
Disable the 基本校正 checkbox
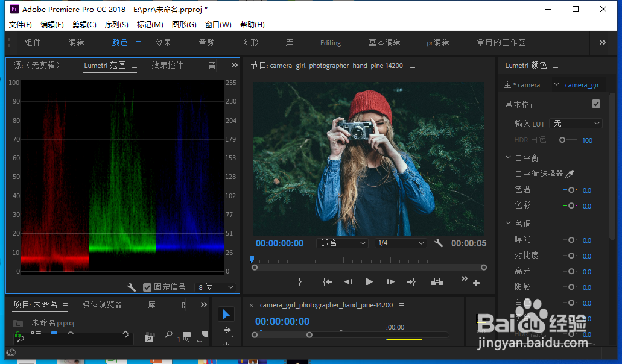(x=596, y=104)
